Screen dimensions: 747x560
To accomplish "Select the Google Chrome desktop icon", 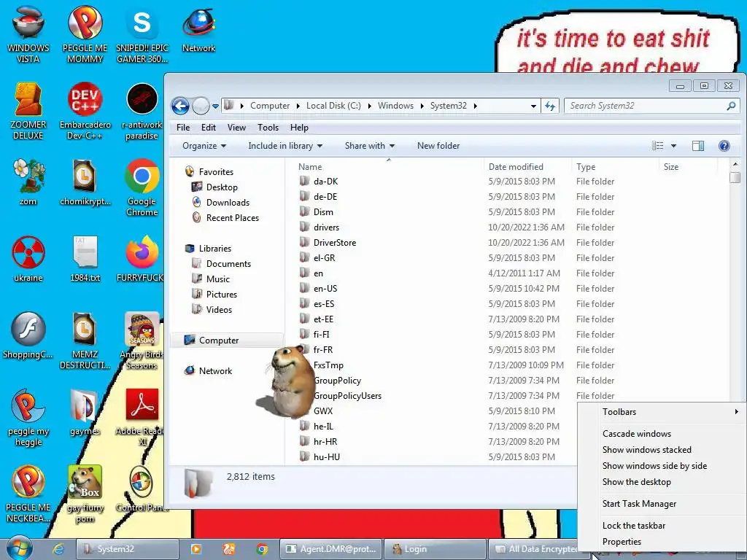I will 142,187.
